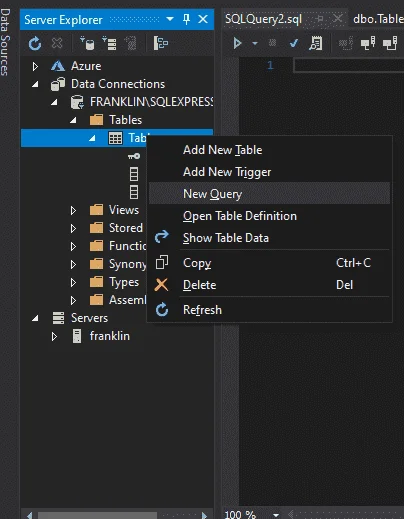Select the Servers tree item
The image size is (404, 519).
click(x=89, y=318)
